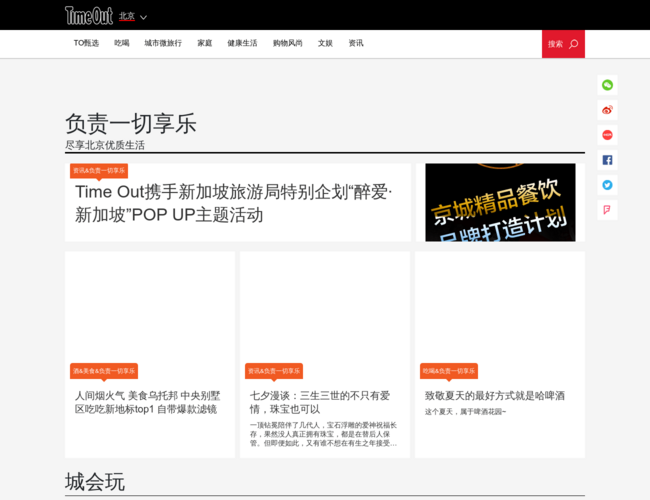Click the Foursquare icon in sidebar
The width and height of the screenshot is (650, 500).
(x=607, y=210)
